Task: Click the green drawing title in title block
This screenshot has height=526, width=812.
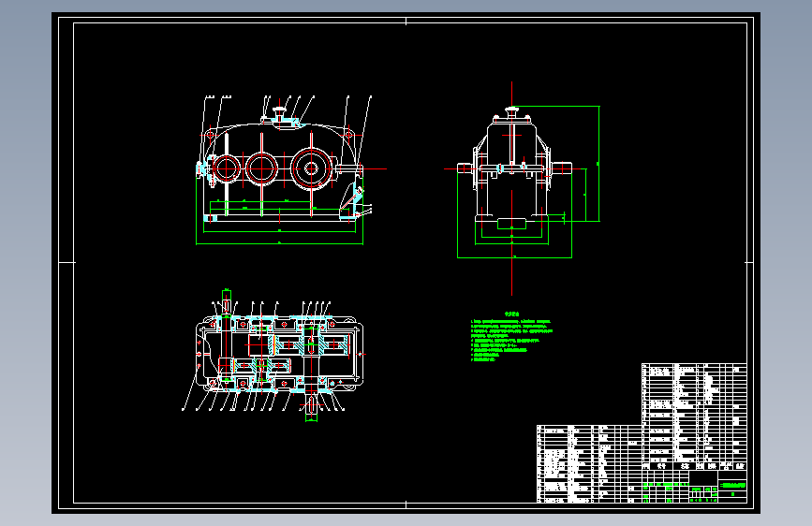Action: coord(732,485)
